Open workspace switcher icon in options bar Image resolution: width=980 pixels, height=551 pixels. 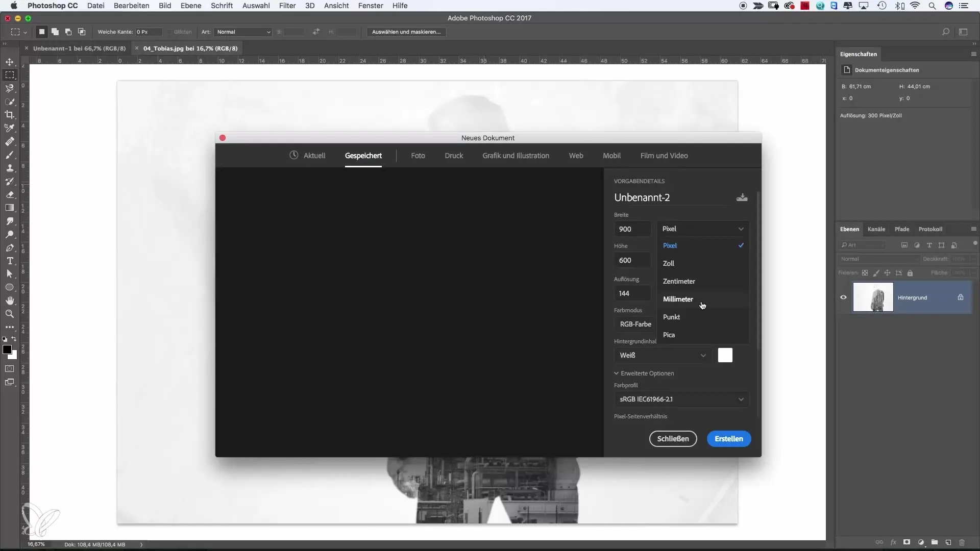[x=963, y=32]
